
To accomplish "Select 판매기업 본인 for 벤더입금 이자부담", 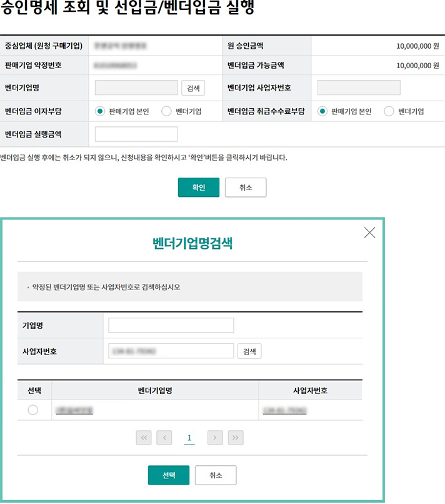I will [100, 111].
